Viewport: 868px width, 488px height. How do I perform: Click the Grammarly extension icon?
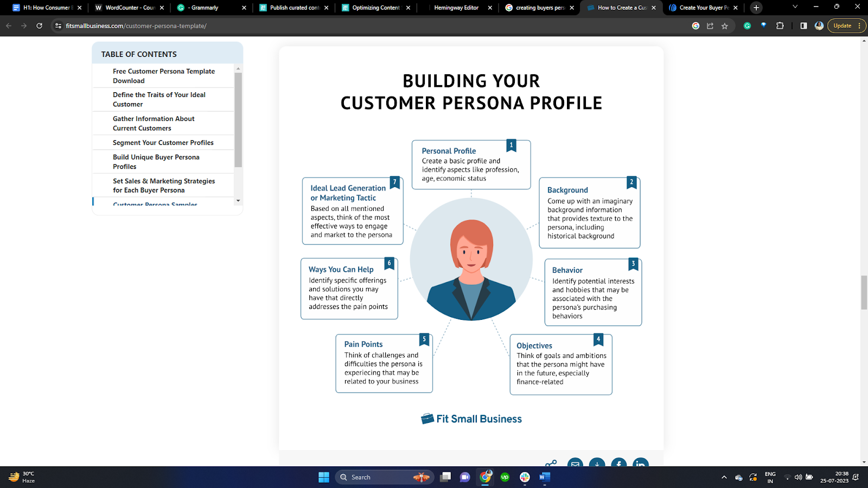(x=747, y=26)
